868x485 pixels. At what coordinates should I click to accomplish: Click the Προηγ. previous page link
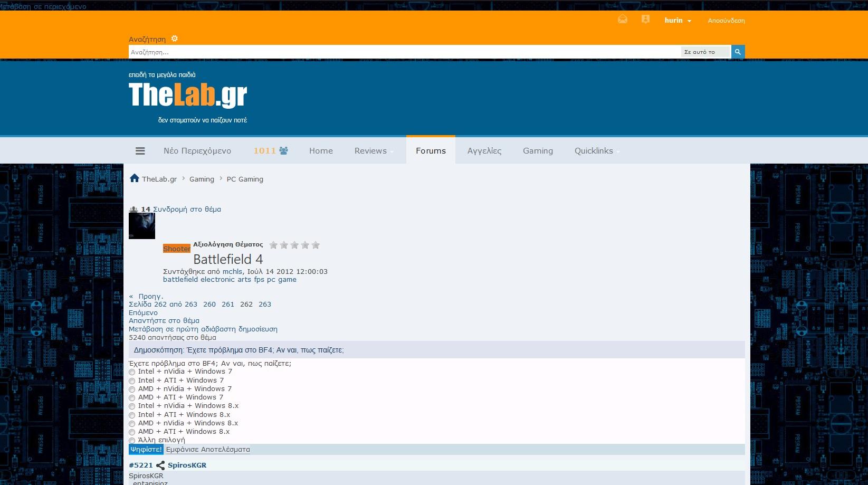pos(146,297)
